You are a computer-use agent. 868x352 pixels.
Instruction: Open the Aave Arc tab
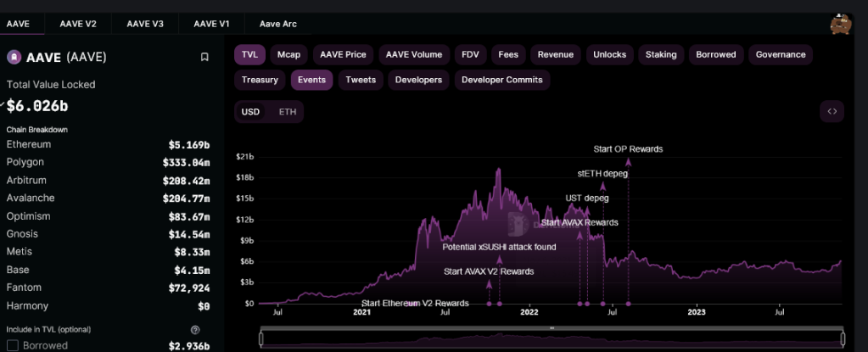point(277,24)
